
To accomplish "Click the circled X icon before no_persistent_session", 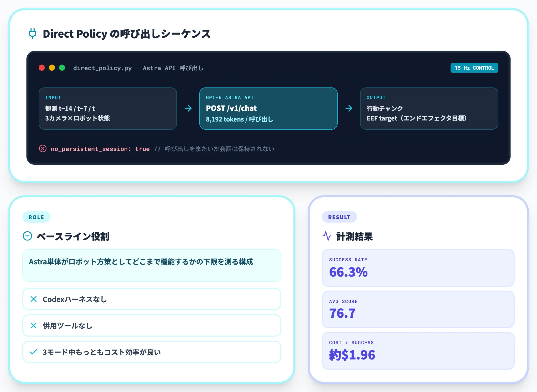I will (x=43, y=148).
